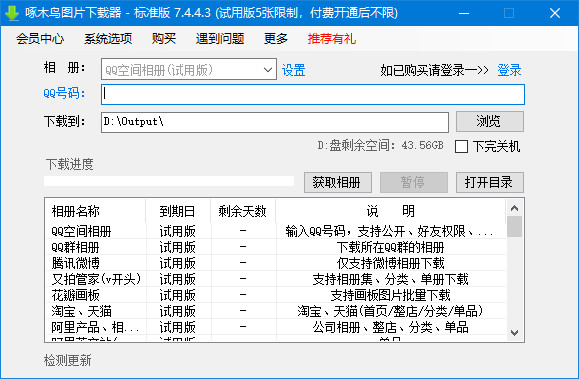Click the 说明 column header
This screenshot has height=379, width=579.
(390, 211)
